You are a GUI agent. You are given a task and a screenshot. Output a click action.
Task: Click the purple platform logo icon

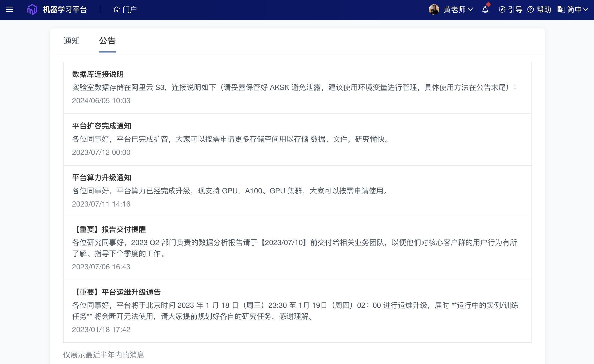click(32, 10)
